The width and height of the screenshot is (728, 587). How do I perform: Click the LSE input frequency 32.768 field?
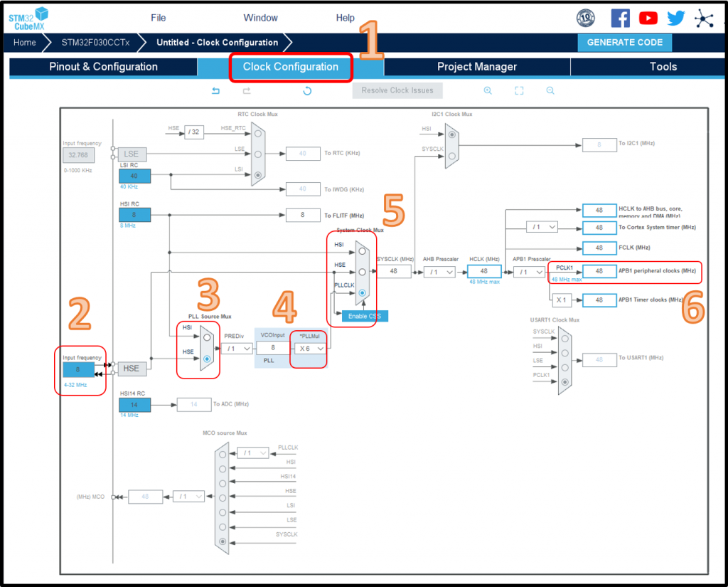click(78, 155)
